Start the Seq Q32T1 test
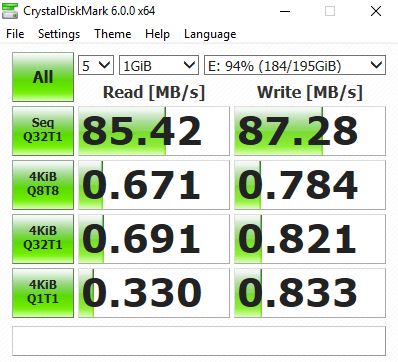398x362 pixels. [43, 131]
